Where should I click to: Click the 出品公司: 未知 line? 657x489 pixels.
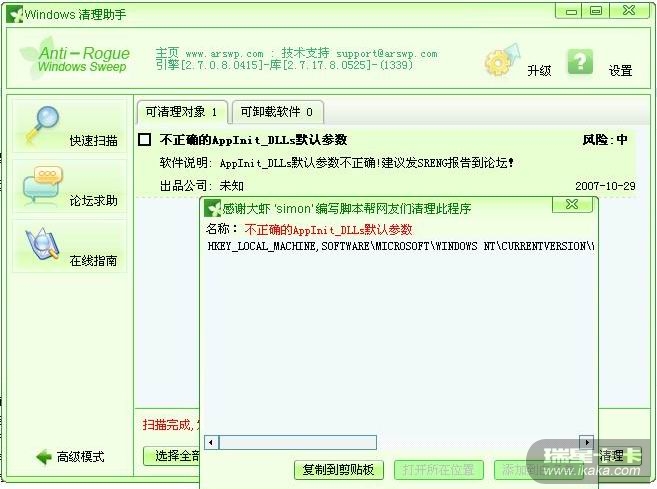point(202,186)
